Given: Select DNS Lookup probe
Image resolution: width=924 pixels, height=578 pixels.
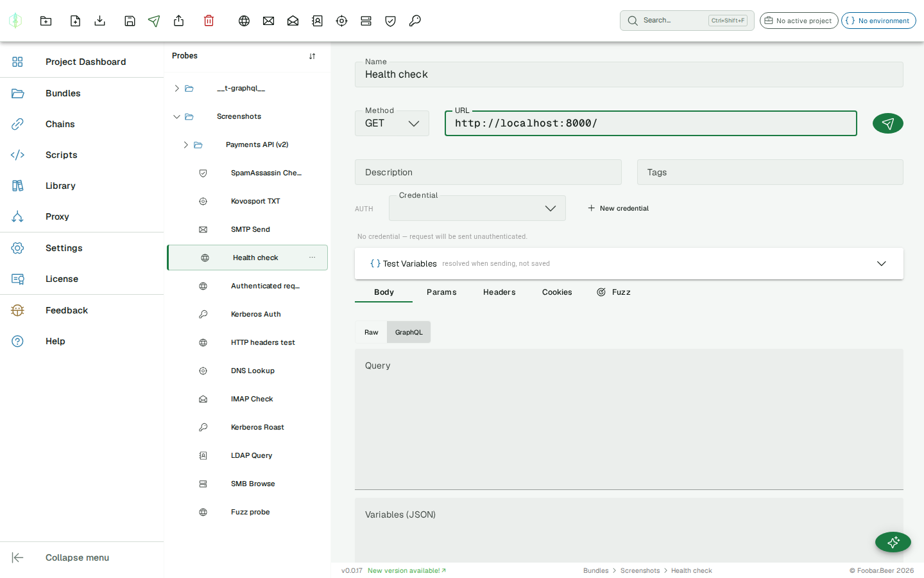Looking at the screenshot, I should point(247,371).
